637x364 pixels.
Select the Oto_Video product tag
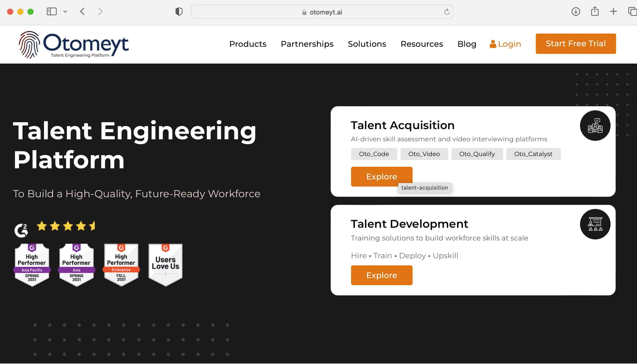pyautogui.click(x=424, y=154)
